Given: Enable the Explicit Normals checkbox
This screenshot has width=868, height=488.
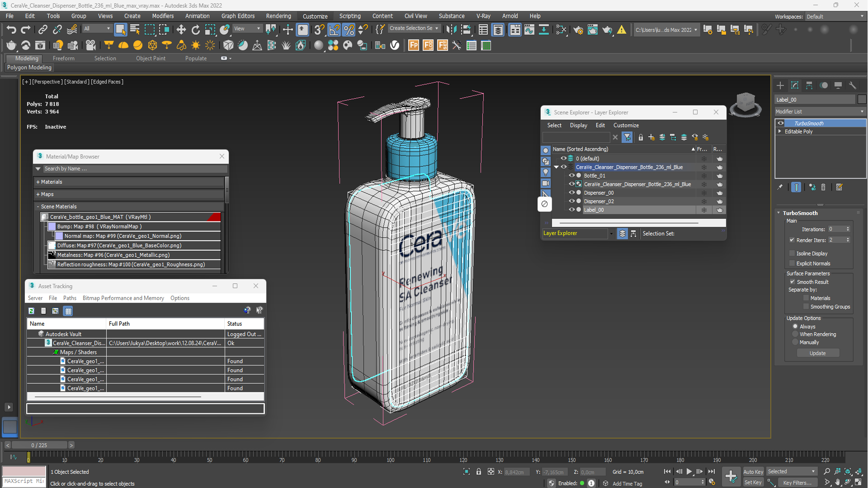Looking at the screenshot, I should click(x=792, y=263).
